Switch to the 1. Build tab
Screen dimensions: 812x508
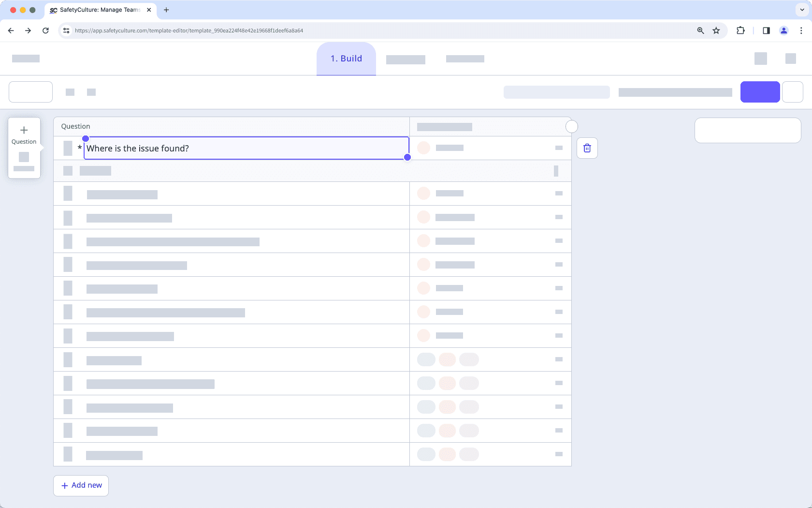tap(346, 59)
